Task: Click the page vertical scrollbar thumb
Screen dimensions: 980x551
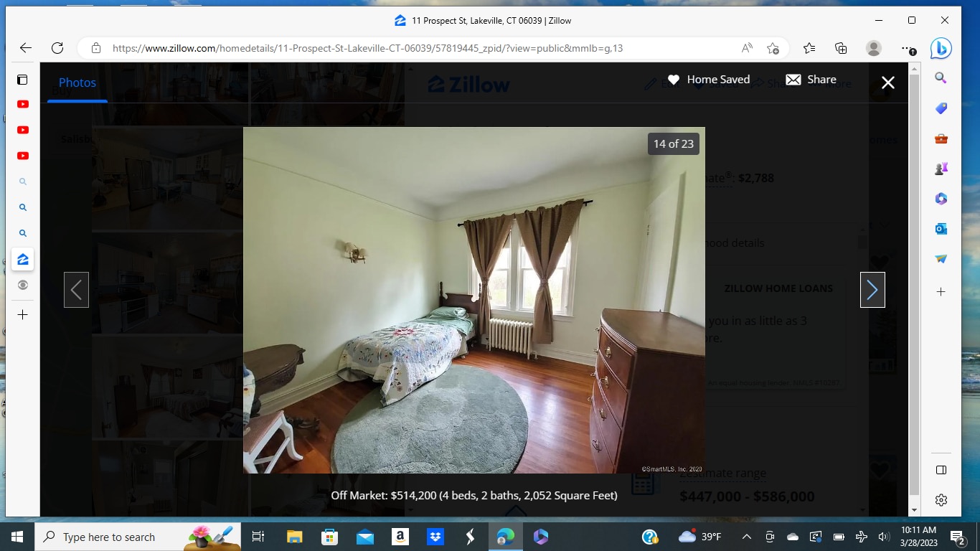Action: [x=914, y=284]
